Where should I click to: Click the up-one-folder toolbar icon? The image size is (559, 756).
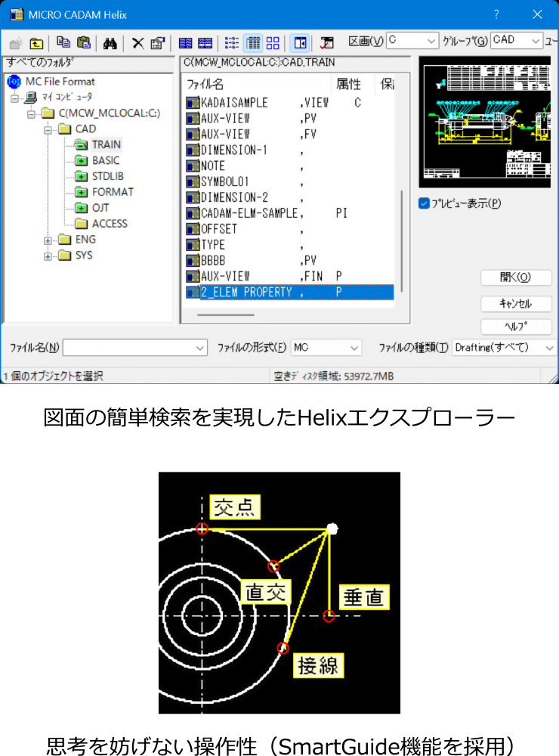[36, 43]
